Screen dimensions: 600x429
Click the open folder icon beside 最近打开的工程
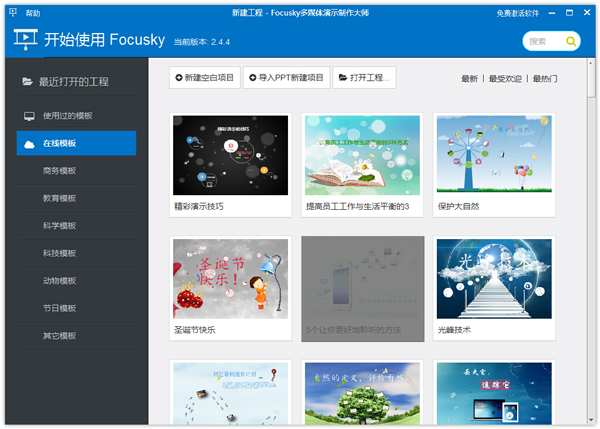click(27, 81)
